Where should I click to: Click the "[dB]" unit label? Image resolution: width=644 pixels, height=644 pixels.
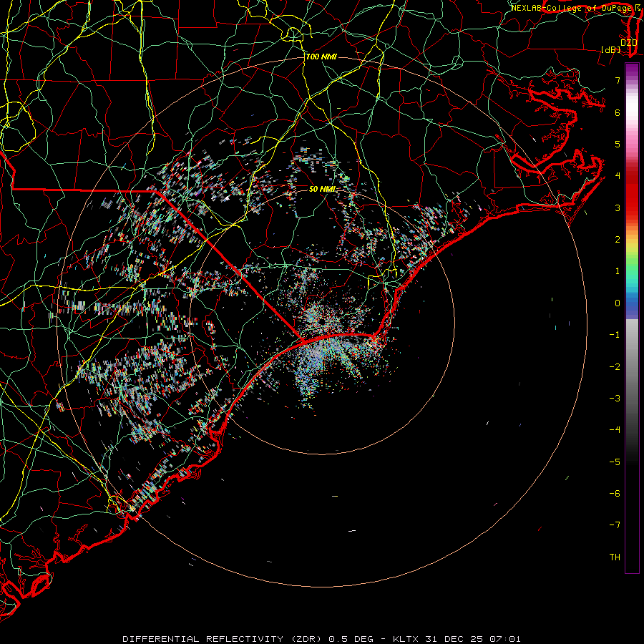611,49
